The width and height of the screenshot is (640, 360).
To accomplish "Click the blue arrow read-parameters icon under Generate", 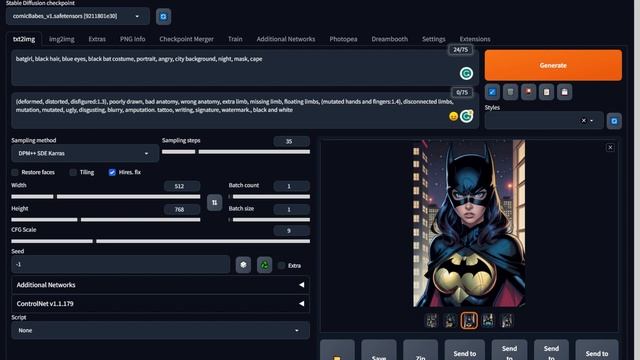I will [492, 92].
